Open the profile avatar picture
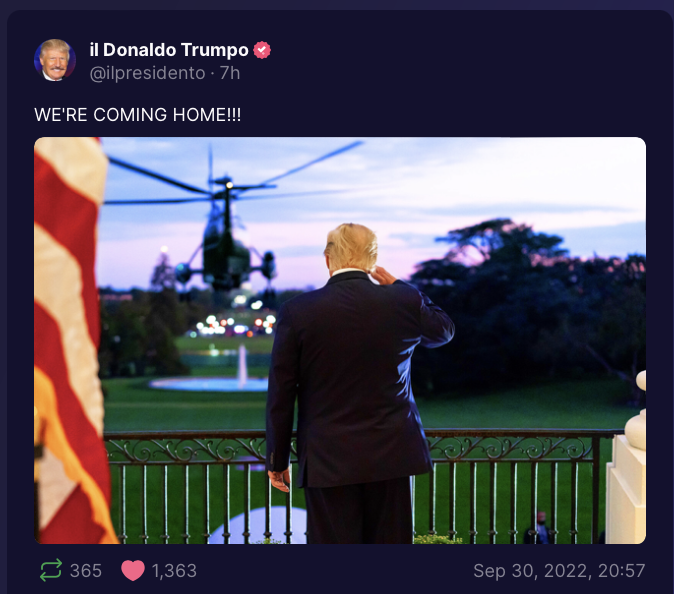 pyautogui.click(x=55, y=60)
